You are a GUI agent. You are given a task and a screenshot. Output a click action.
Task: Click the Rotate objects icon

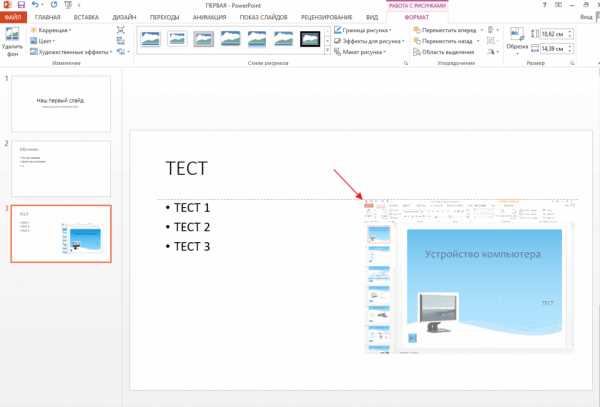492,51
